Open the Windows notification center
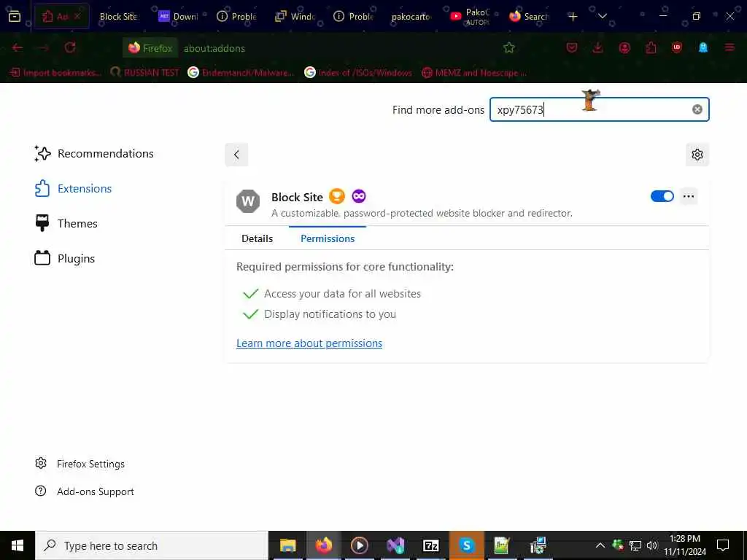Viewport: 747px width, 560px height. pyautogui.click(x=723, y=545)
